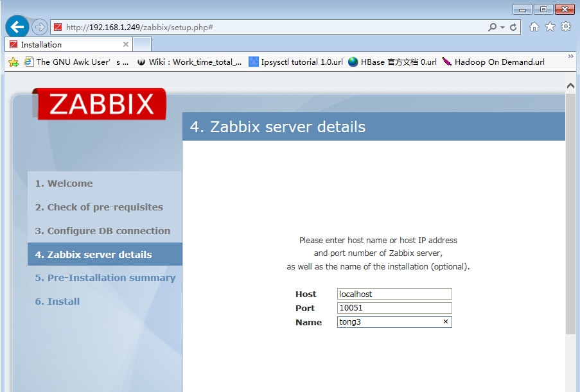The width and height of the screenshot is (580, 392).
Task: Click 'as well as the name' text line
Action: (378, 266)
